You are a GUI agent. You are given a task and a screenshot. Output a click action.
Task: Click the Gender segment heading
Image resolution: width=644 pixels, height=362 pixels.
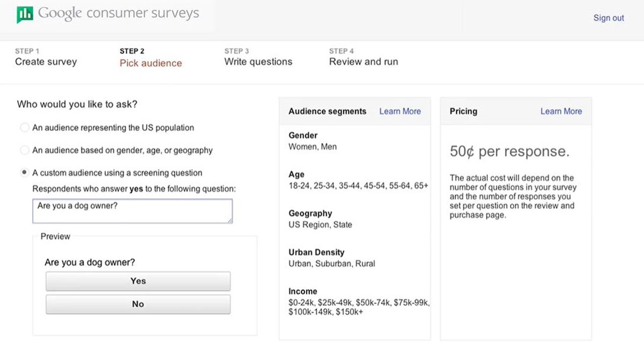coord(303,135)
